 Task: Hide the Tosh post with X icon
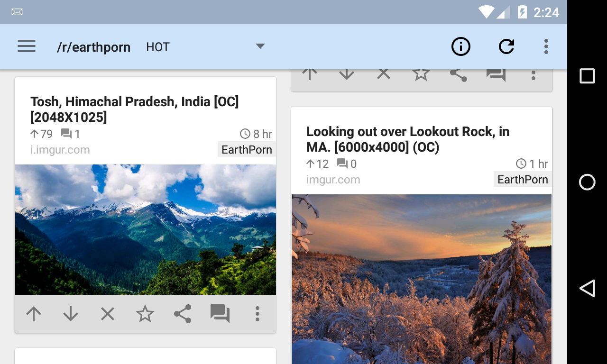click(108, 314)
